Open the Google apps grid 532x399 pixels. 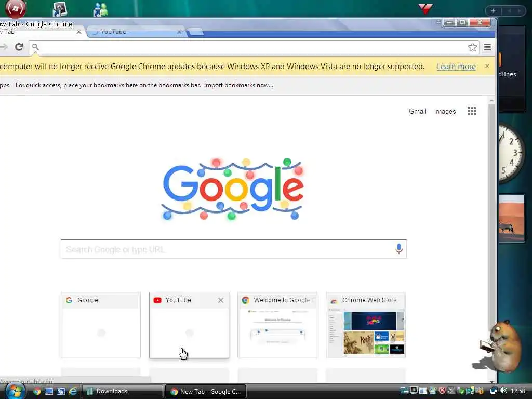[472, 111]
